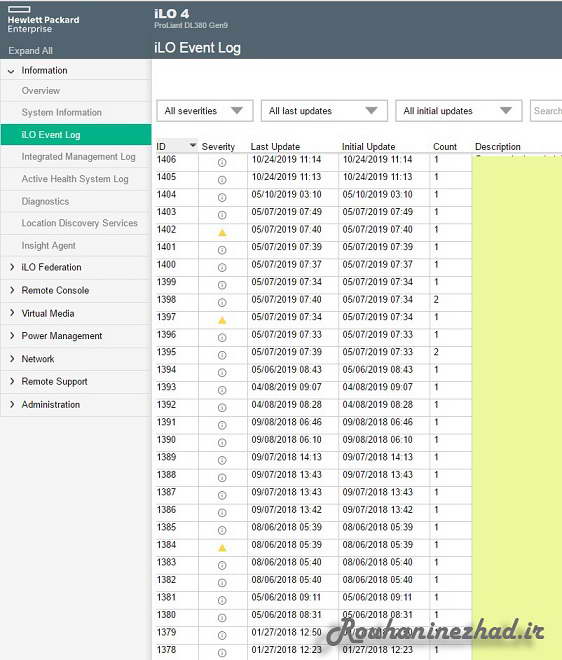Viewport: 562px width, 660px height.
Task: Click the info severity icon in row 1403
Action: [x=222, y=215]
